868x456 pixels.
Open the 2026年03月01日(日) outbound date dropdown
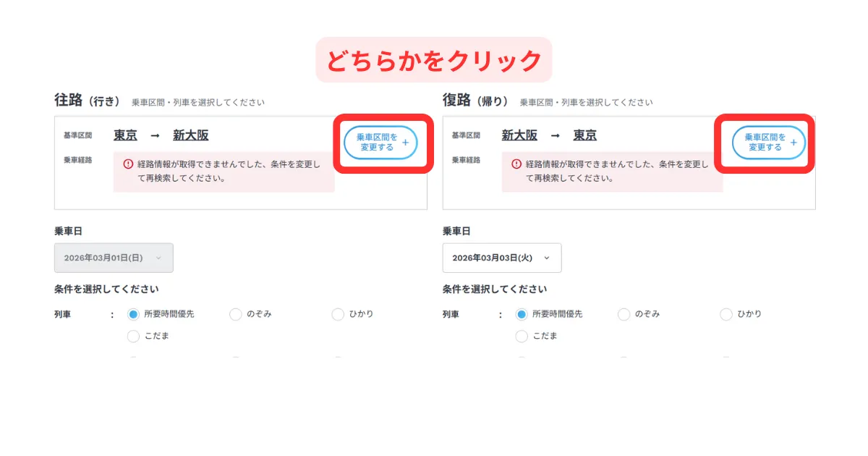pyautogui.click(x=114, y=258)
